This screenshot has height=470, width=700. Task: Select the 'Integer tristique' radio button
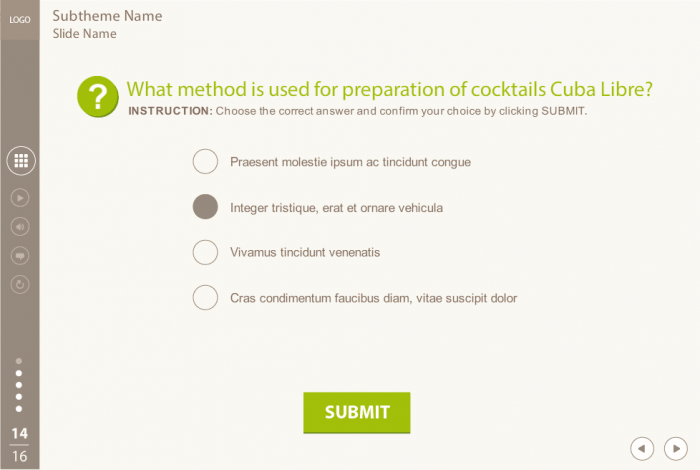click(205, 207)
